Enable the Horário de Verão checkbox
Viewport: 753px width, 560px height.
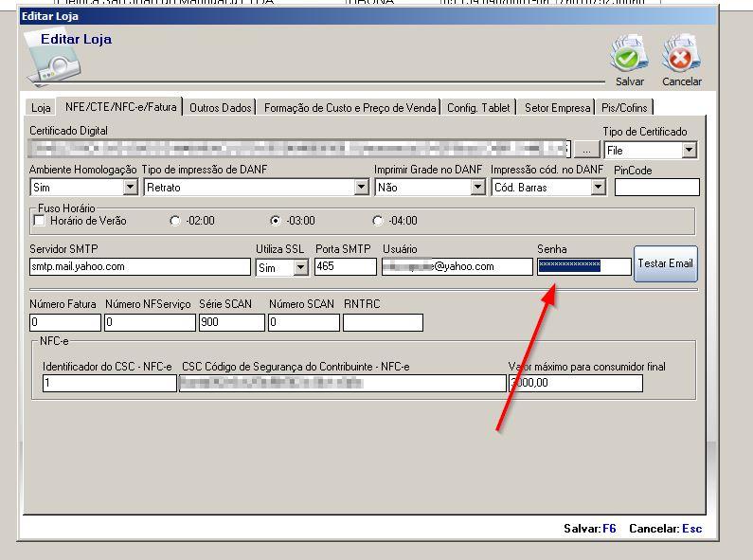[x=39, y=221]
